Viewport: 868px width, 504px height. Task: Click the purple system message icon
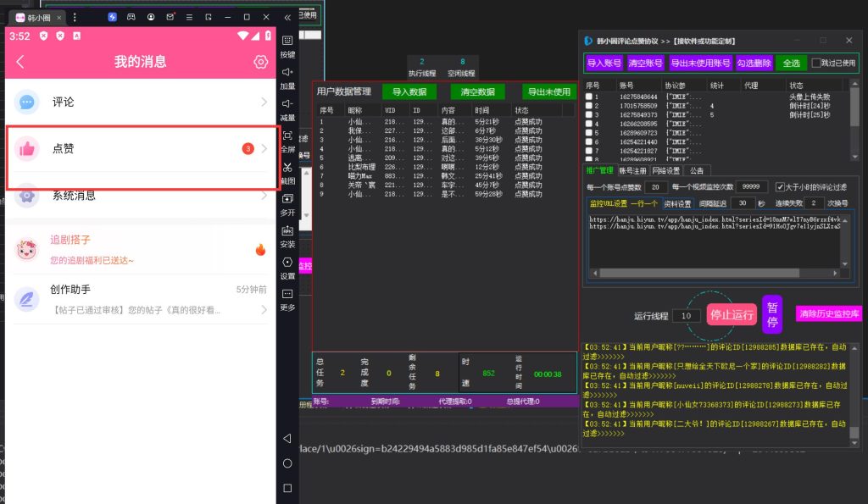(26, 196)
